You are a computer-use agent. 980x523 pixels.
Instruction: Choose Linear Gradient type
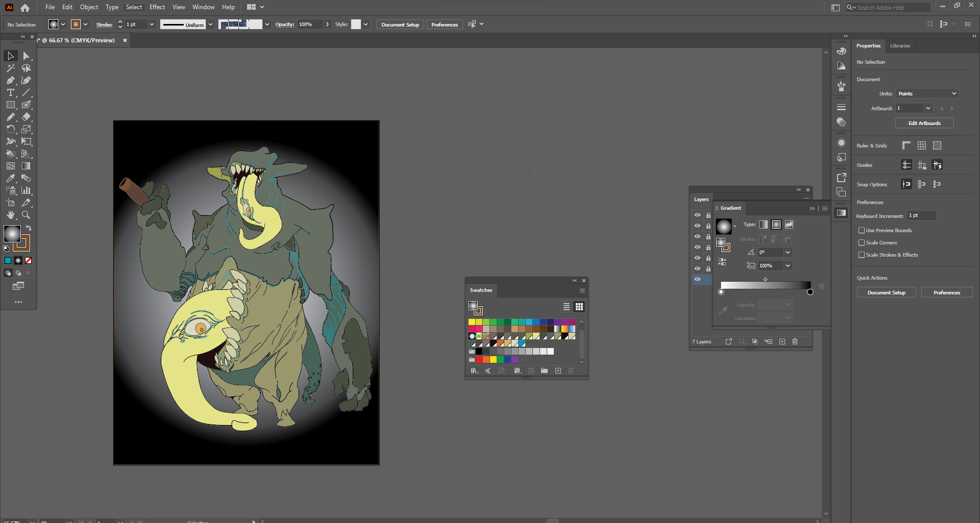(764, 225)
